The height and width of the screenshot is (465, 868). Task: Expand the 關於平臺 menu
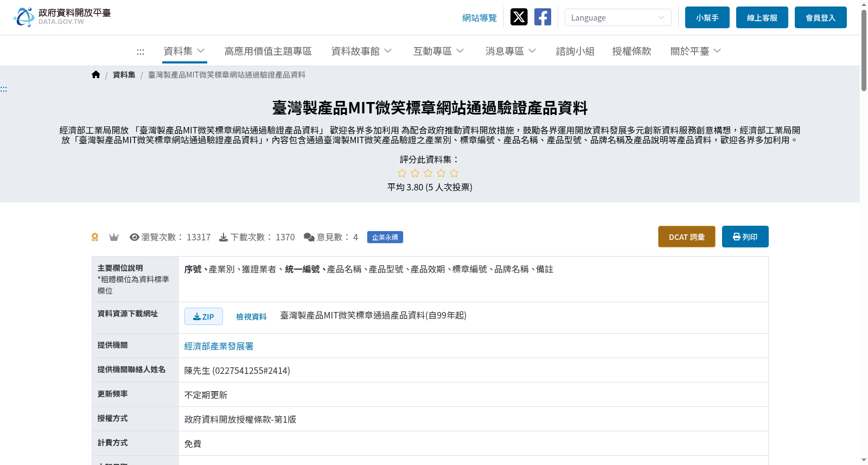695,51
